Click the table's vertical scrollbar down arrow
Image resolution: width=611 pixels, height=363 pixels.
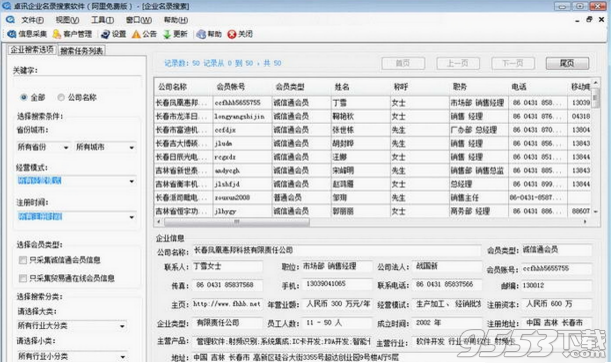(x=595, y=211)
